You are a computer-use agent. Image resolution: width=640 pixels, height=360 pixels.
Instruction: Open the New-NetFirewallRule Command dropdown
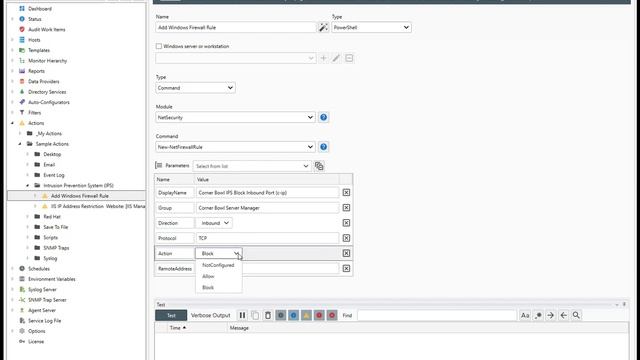coord(235,147)
